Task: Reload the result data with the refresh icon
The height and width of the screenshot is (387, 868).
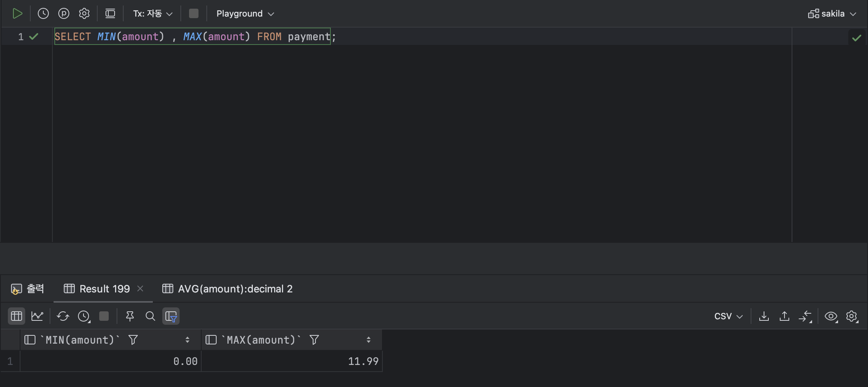Action: point(63,316)
